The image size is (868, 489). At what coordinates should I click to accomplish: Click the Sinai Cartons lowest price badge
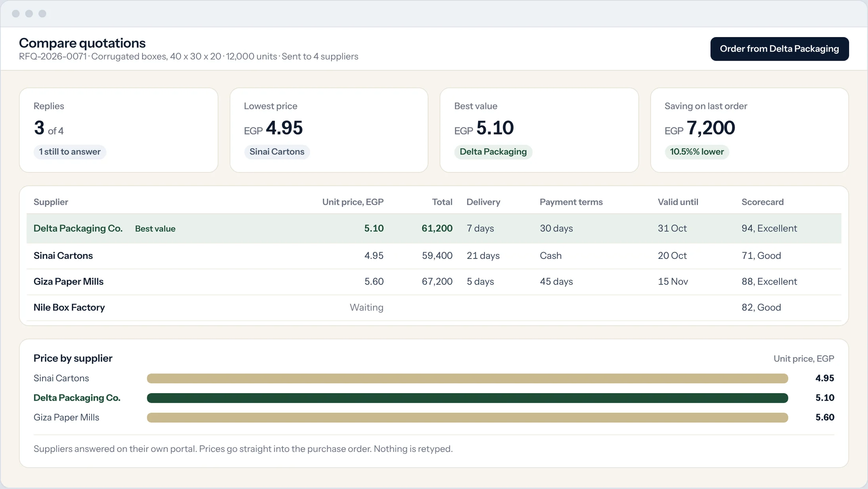(277, 152)
